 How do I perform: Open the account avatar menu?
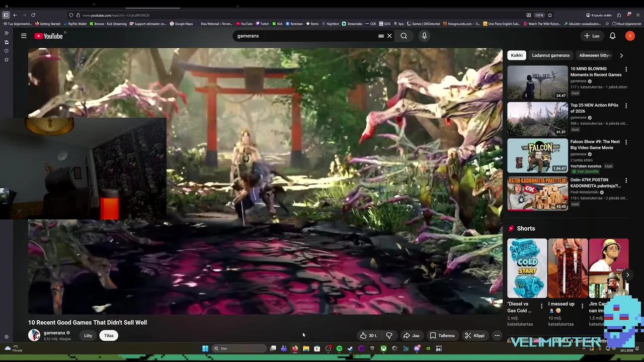[630, 36]
